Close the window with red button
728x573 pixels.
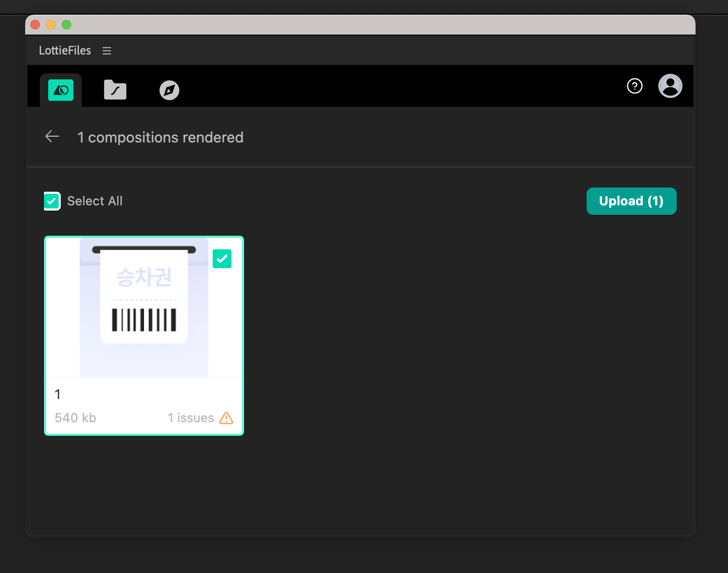click(36, 25)
